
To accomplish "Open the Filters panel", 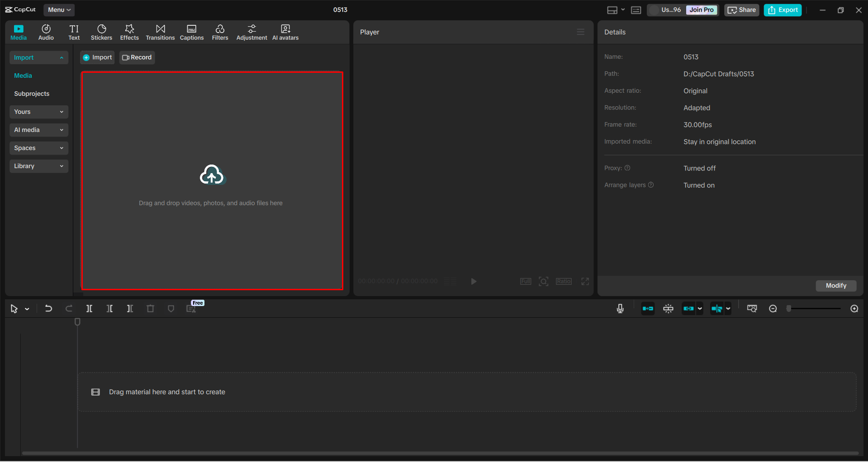I will coord(220,32).
